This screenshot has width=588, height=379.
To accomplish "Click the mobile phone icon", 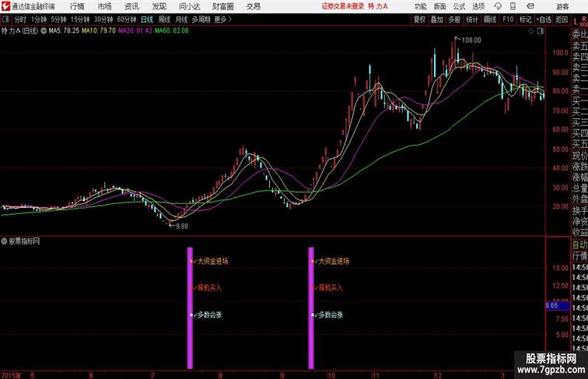I will pos(513,6).
